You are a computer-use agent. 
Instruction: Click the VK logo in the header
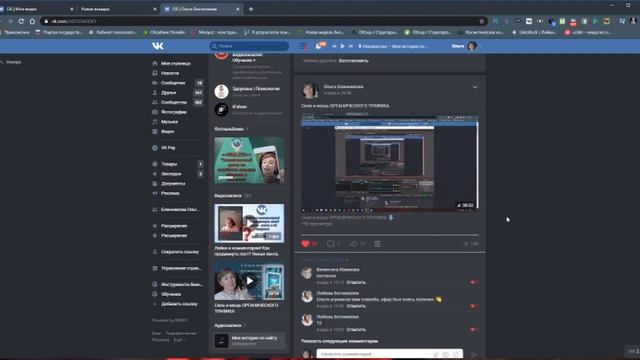158,46
